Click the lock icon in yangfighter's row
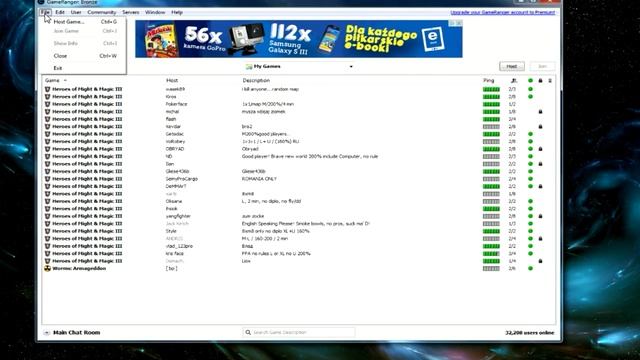 [x=540, y=216]
